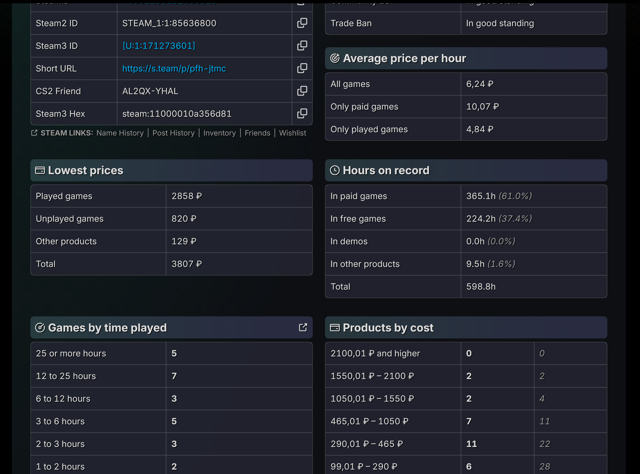This screenshot has height=474, width=640.
Task: Click the Products by cost icon
Action: 335,327
